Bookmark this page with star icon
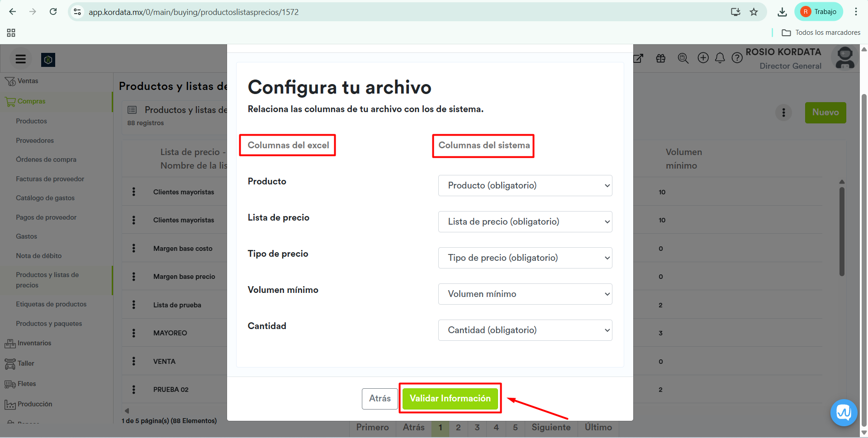 (754, 12)
